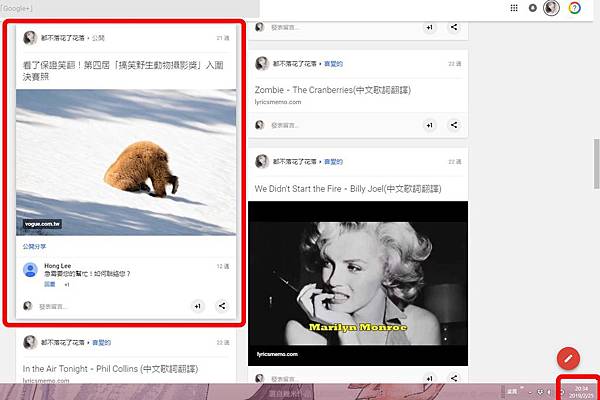Click the 12 週 timestamp on Hong Lee's comment
Image resolution: width=600 pixels, height=400 pixels.
[223, 266]
